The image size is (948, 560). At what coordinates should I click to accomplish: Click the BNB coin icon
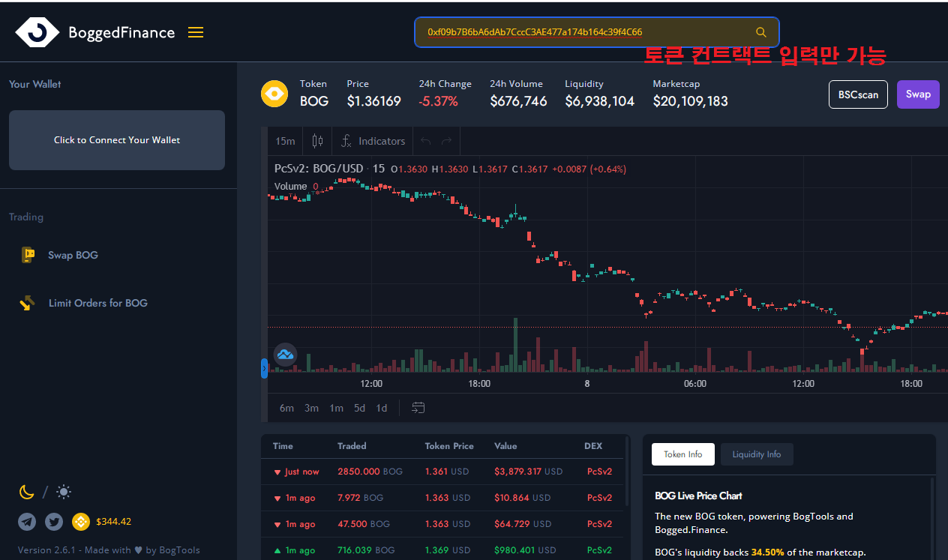pyautogui.click(x=81, y=522)
